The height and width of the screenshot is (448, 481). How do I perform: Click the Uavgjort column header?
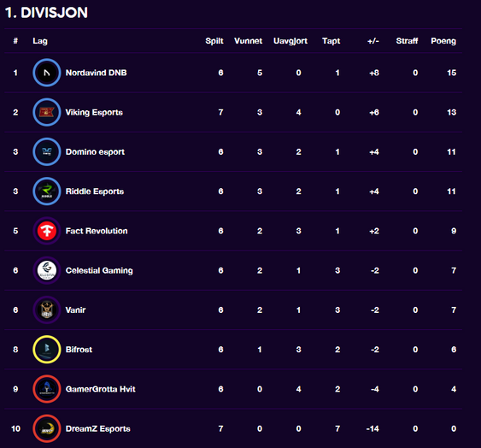pyautogui.click(x=290, y=41)
